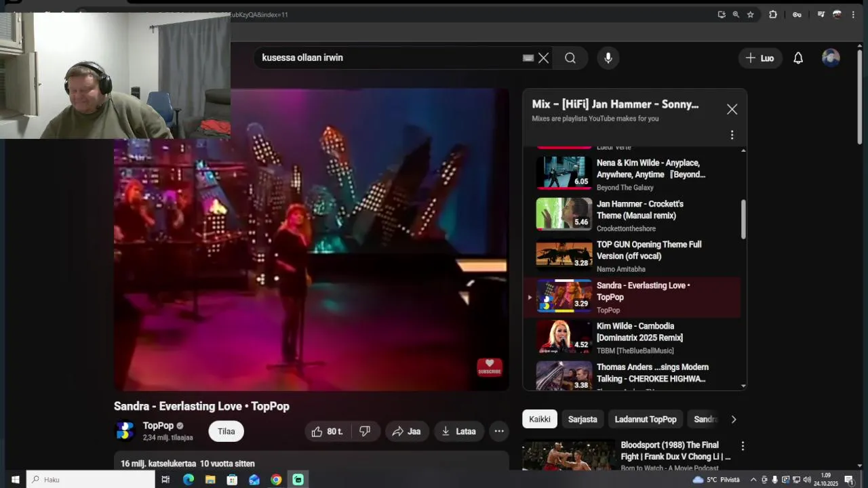Show hidden system tray icons chevron

click(753, 480)
